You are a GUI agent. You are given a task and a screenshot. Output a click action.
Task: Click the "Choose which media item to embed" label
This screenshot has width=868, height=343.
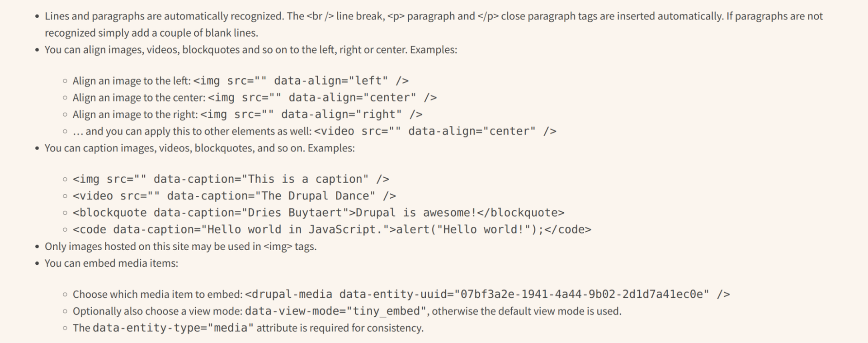point(158,295)
